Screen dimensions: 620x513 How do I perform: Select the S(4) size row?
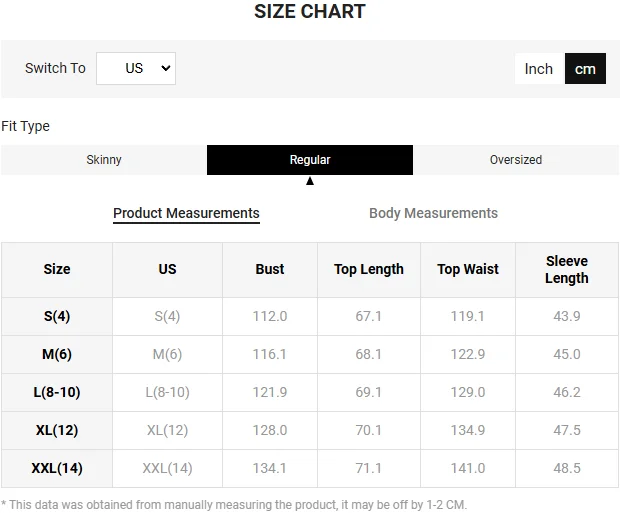pyautogui.click(x=57, y=316)
